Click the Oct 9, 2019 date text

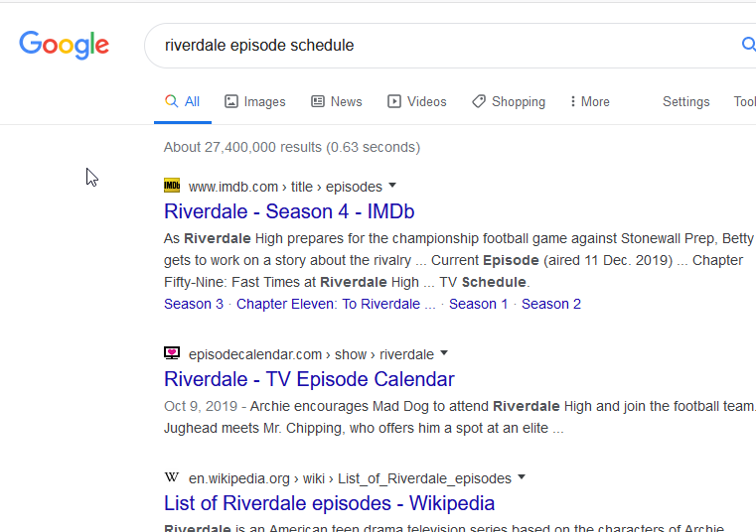201,406
